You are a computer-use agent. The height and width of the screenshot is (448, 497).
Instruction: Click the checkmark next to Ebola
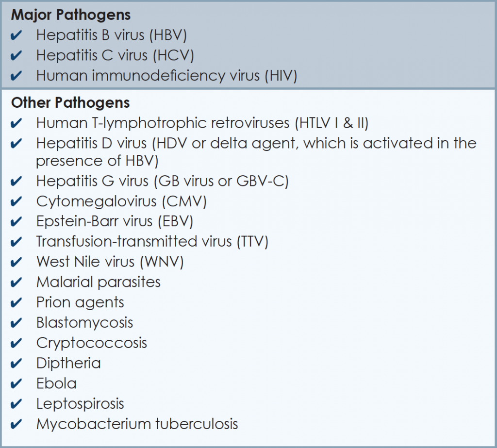point(16,384)
